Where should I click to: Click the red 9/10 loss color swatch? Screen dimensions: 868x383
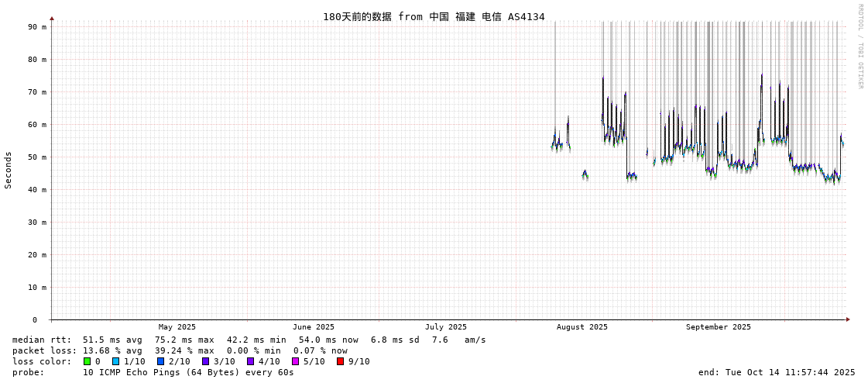[340, 361]
